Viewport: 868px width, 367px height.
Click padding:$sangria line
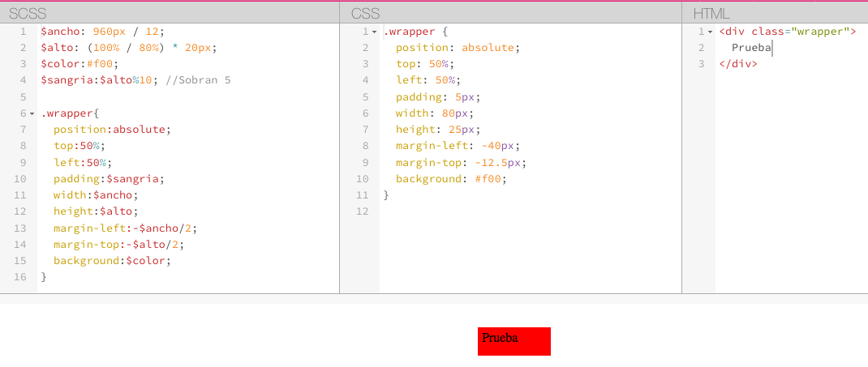coord(109,179)
